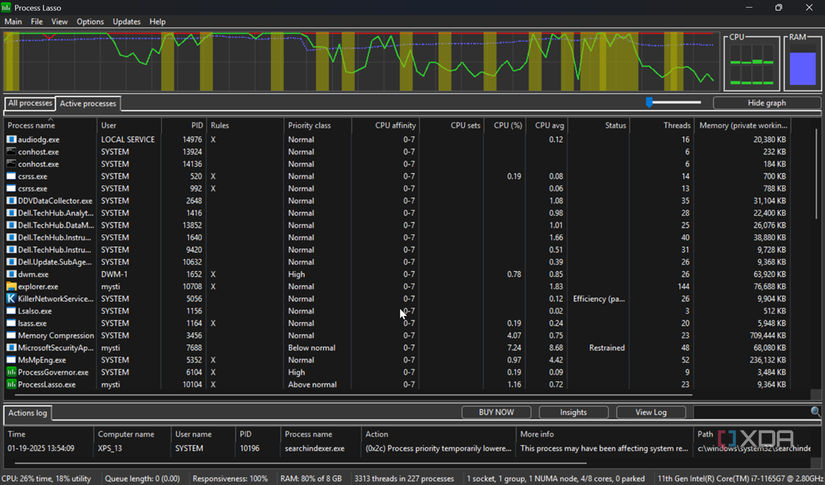The width and height of the screenshot is (825, 485).
Task: Click the magnifier search icon
Action: click(x=816, y=412)
